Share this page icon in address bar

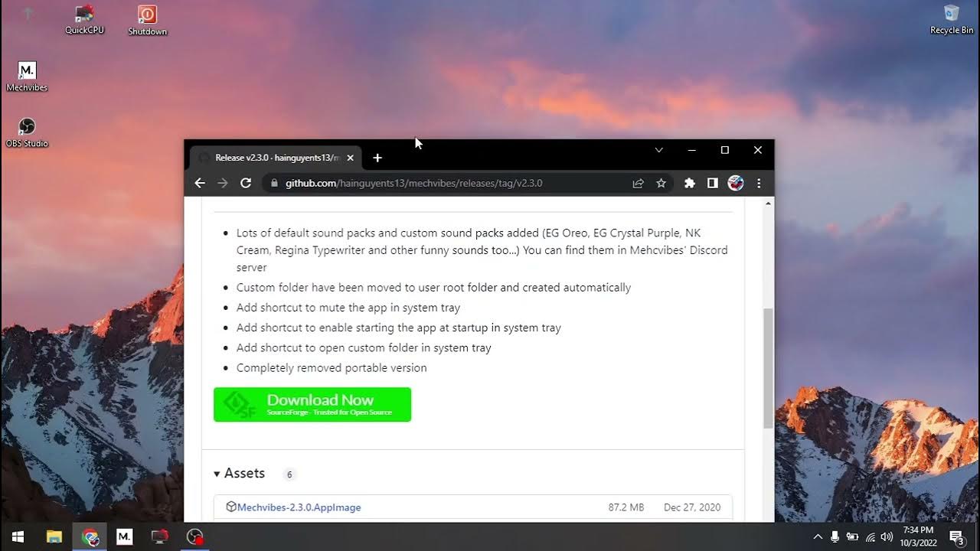638,183
